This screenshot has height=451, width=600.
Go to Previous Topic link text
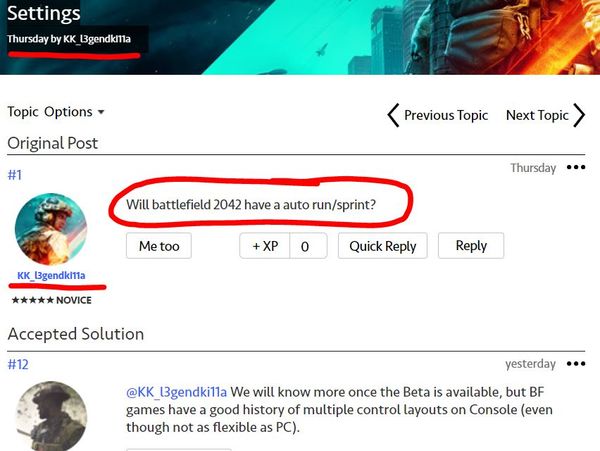446,115
